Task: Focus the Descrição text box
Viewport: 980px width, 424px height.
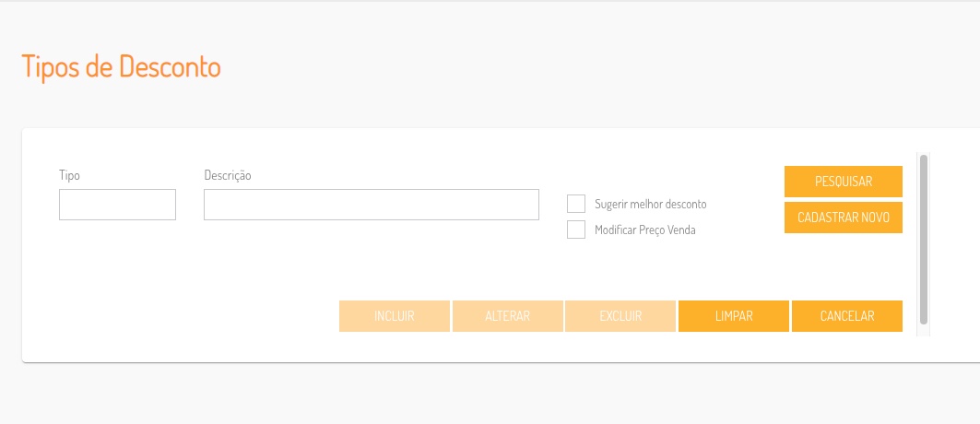Action: tap(371, 205)
